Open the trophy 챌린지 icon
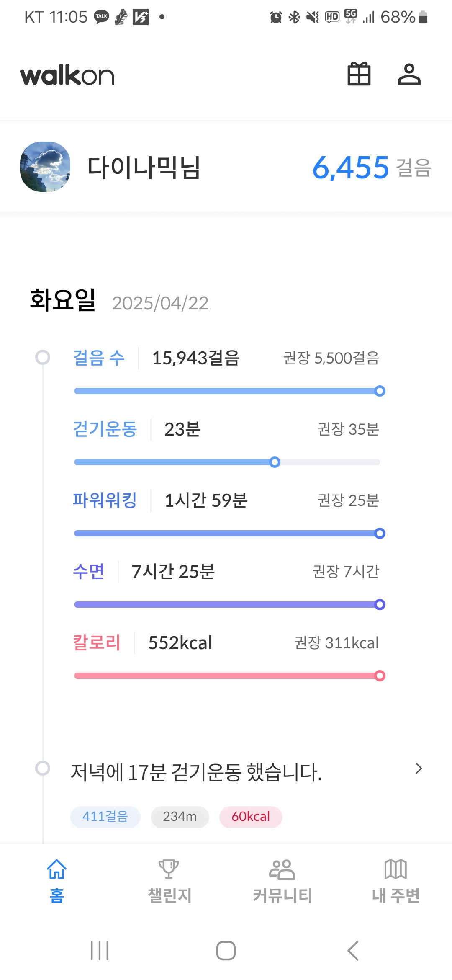 tap(169, 869)
